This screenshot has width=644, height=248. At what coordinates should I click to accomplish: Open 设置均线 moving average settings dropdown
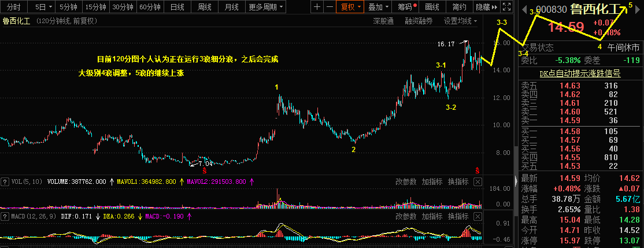pos(460,21)
